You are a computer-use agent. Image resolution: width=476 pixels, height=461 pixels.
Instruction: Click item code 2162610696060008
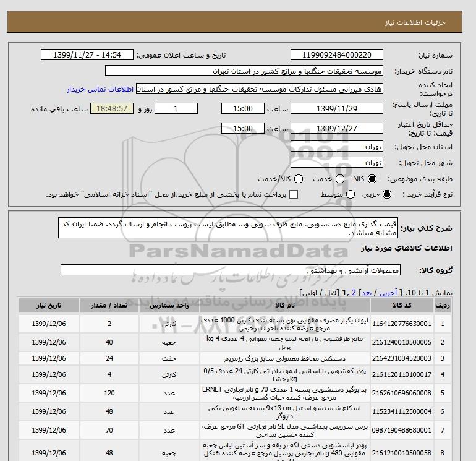tap(402, 393)
